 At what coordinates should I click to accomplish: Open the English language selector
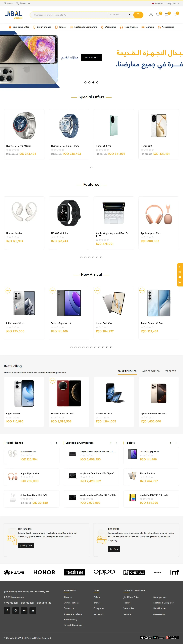pos(158,3)
